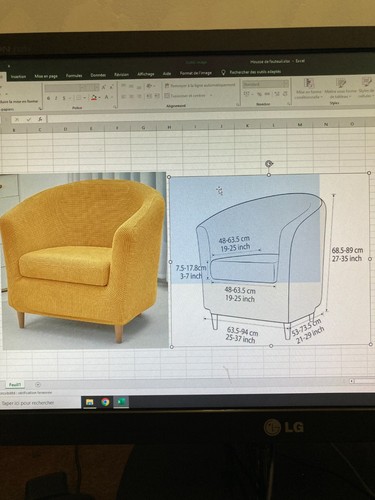Align text left
Screen dimensions: 375x500
point(123,96)
